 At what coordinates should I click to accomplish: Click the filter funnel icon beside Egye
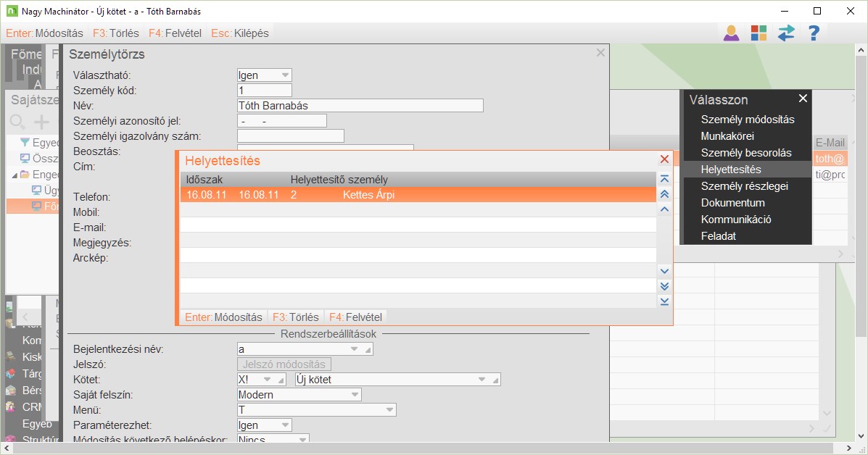click(25, 143)
